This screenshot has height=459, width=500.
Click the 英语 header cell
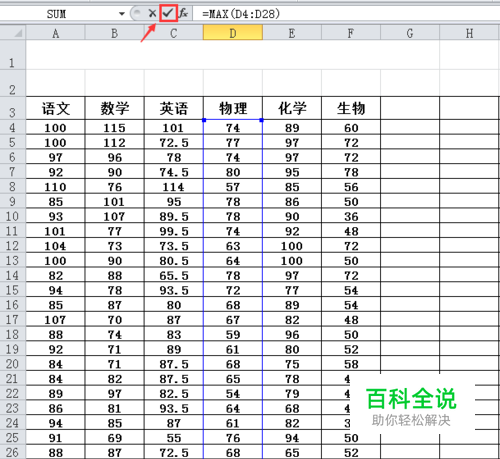174,108
